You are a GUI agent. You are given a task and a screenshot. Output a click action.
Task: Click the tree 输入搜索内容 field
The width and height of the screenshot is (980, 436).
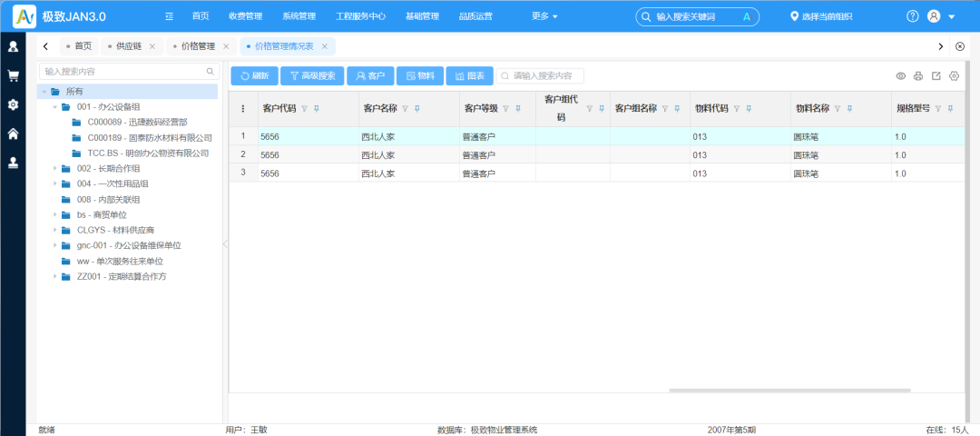pyautogui.click(x=130, y=72)
